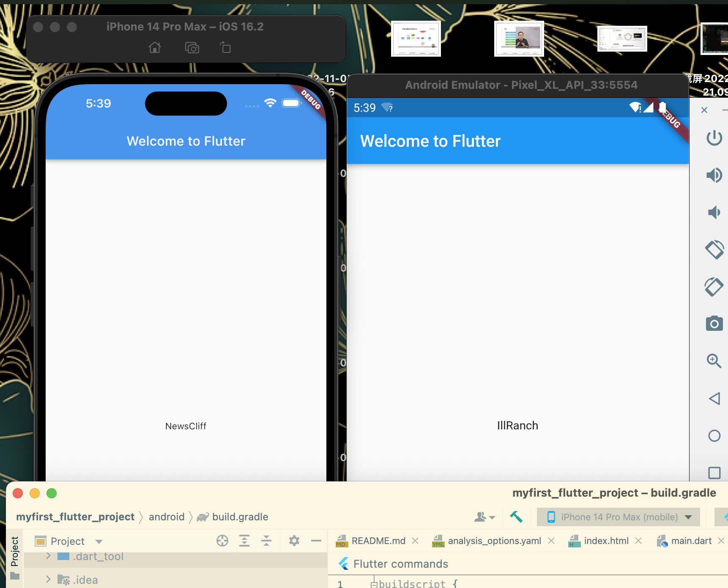Switch to the main.dart tab
728x588 pixels.
pyautogui.click(x=691, y=541)
